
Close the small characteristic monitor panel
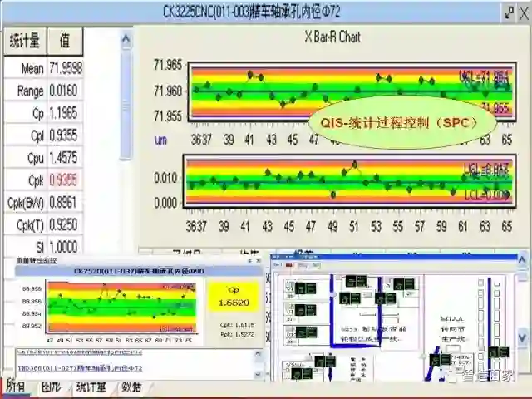259,260
